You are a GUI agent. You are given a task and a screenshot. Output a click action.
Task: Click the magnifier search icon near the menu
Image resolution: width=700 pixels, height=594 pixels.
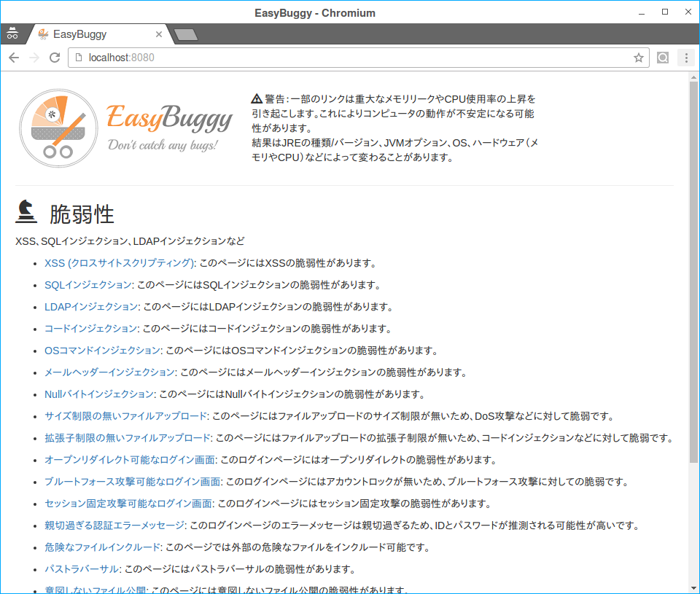(x=662, y=57)
